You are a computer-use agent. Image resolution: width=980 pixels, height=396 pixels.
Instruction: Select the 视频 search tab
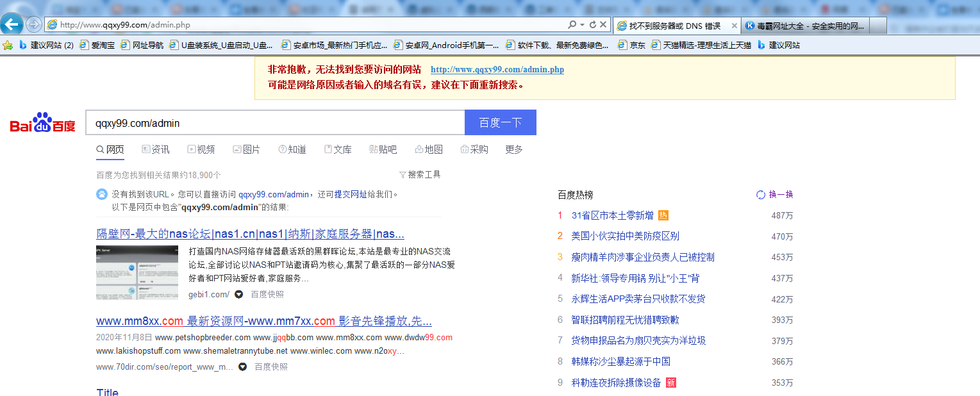201,149
